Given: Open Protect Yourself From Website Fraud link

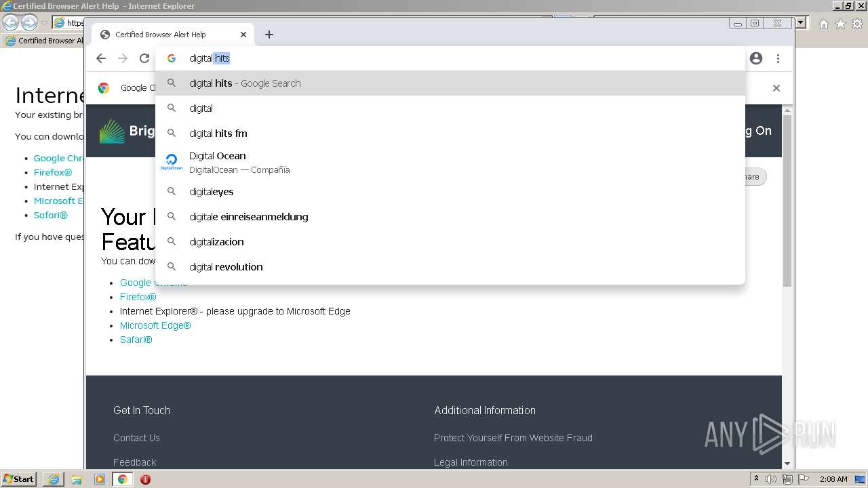Looking at the screenshot, I should (x=513, y=438).
